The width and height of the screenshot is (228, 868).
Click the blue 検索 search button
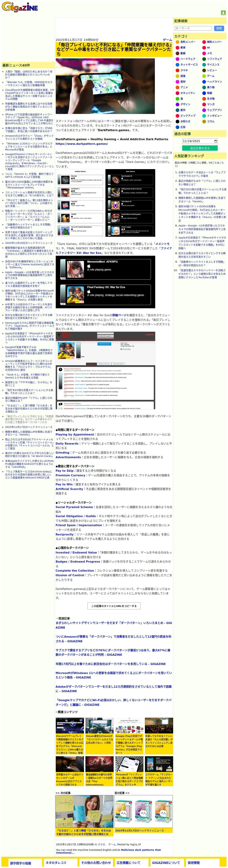[219, 28]
